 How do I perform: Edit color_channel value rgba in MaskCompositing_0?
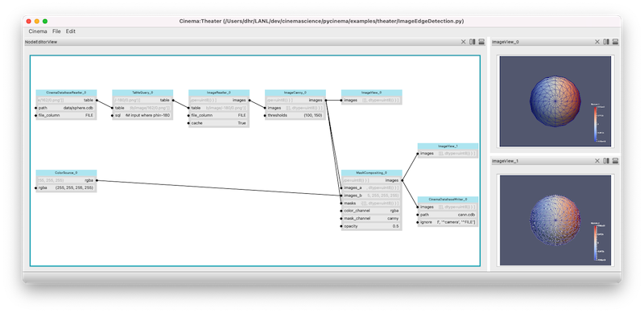tap(394, 211)
